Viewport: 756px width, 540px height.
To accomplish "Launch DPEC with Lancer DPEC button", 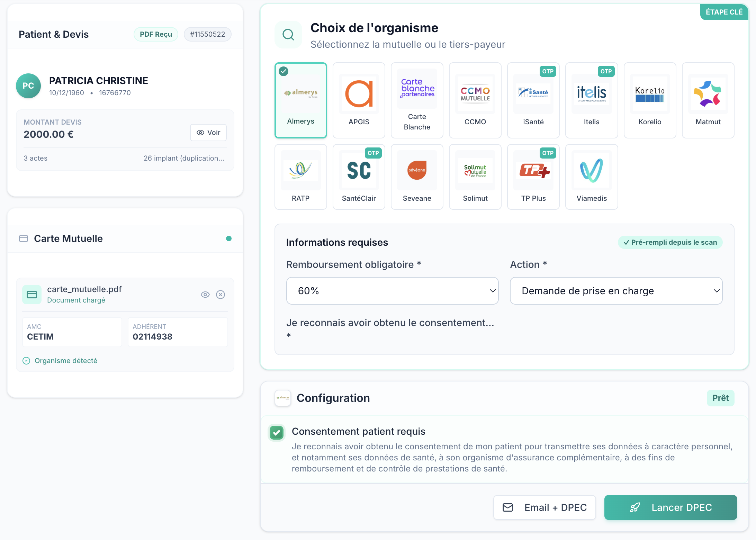I will 670,507.
